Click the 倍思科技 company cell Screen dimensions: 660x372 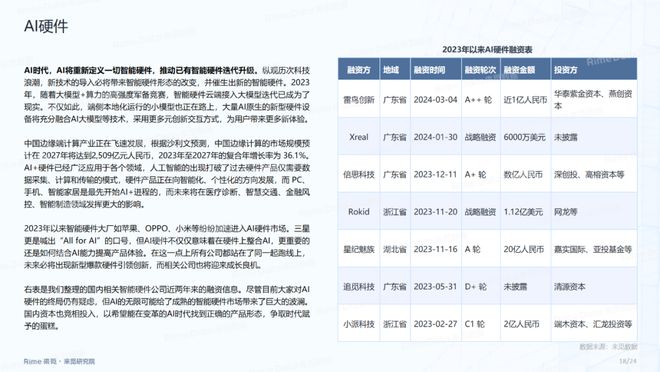pyautogui.click(x=359, y=174)
